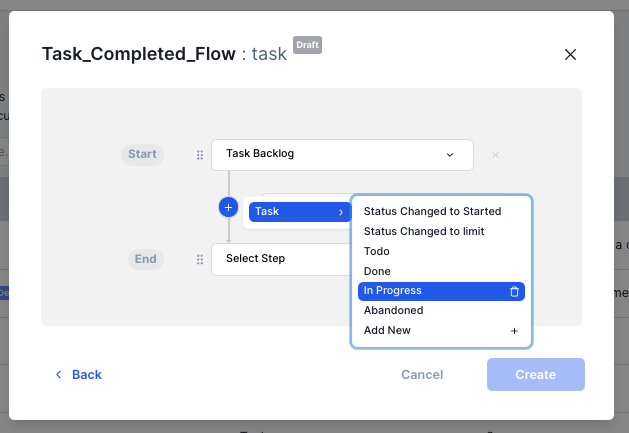Open the Select Step dropdown

click(280, 259)
